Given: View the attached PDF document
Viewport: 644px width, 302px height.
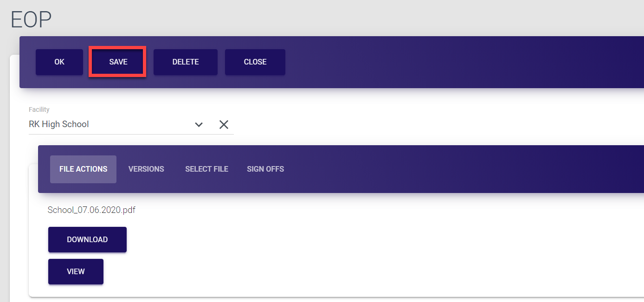Looking at the screenshot, I should coord(76,271).
